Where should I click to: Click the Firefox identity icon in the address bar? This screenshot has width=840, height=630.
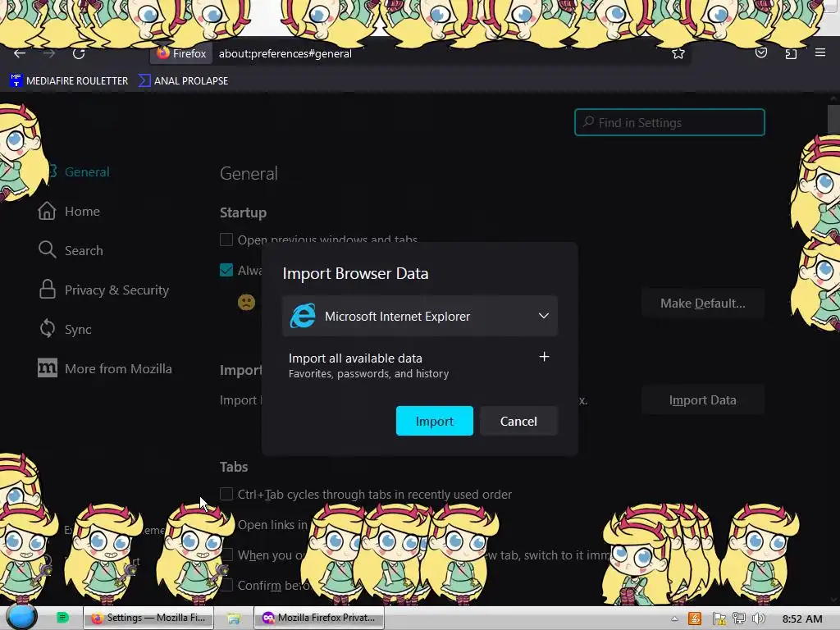point(181,53)
